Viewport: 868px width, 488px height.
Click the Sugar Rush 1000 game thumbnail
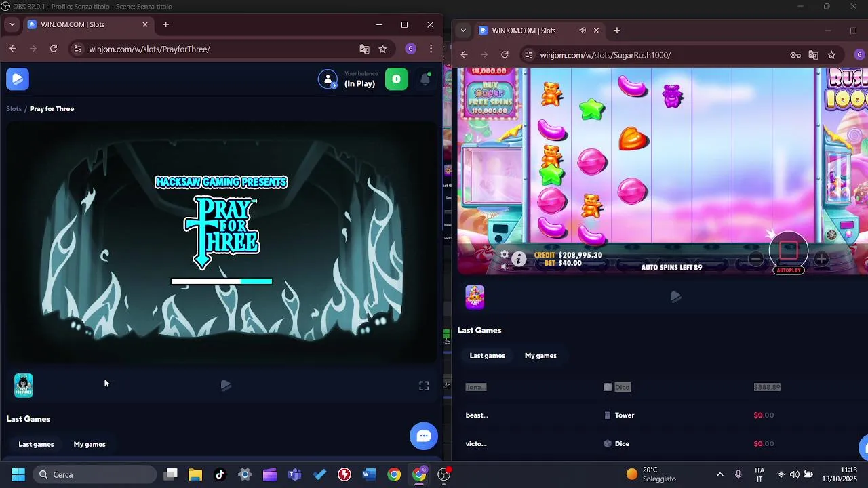pos(475,297)
